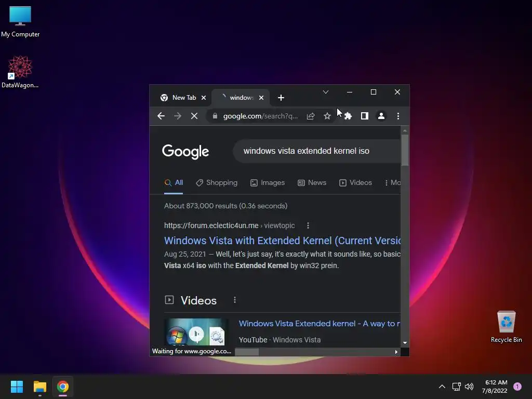Image resolution: width=532 pixels, height=399 pixels.
Task: Stop loading the page with X button
Action: pyautogui.click(x=194, y=116)
